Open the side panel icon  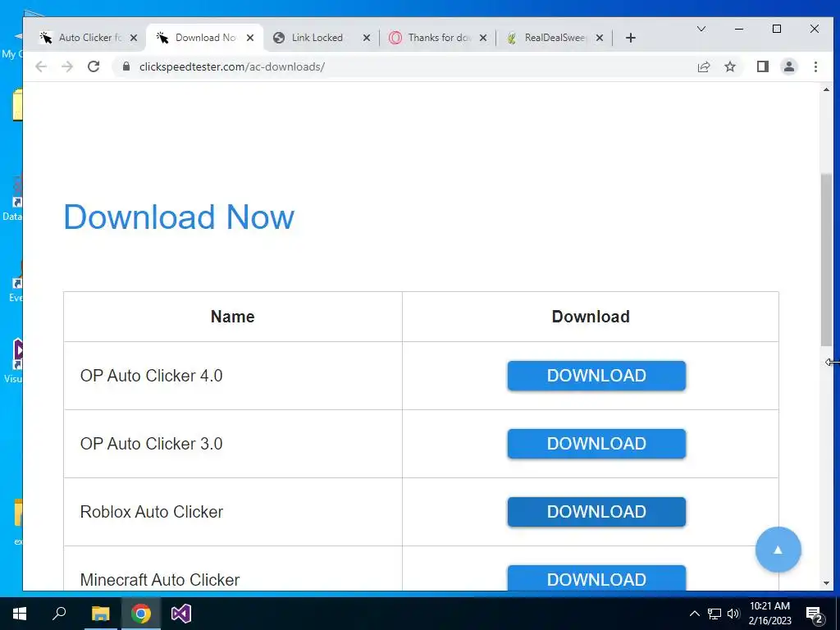click(762, 66)
